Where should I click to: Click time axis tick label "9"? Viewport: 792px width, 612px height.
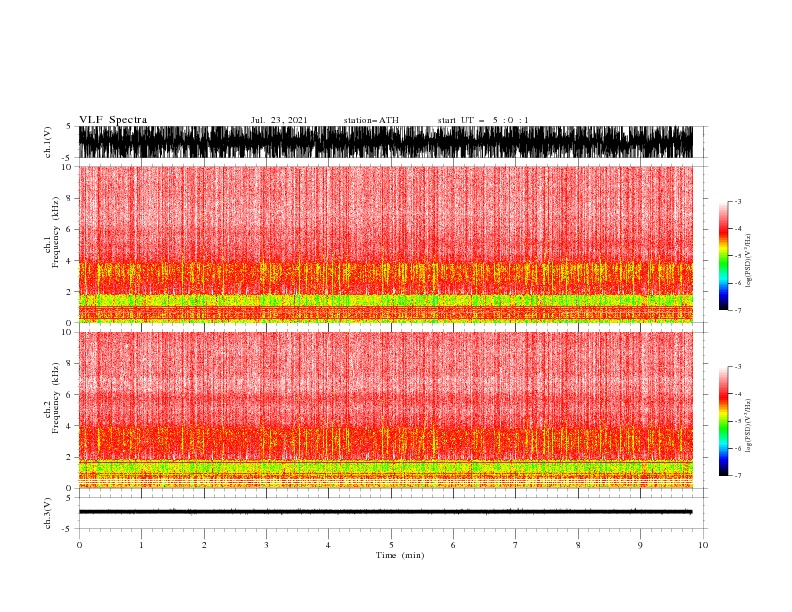click(640, 545)
